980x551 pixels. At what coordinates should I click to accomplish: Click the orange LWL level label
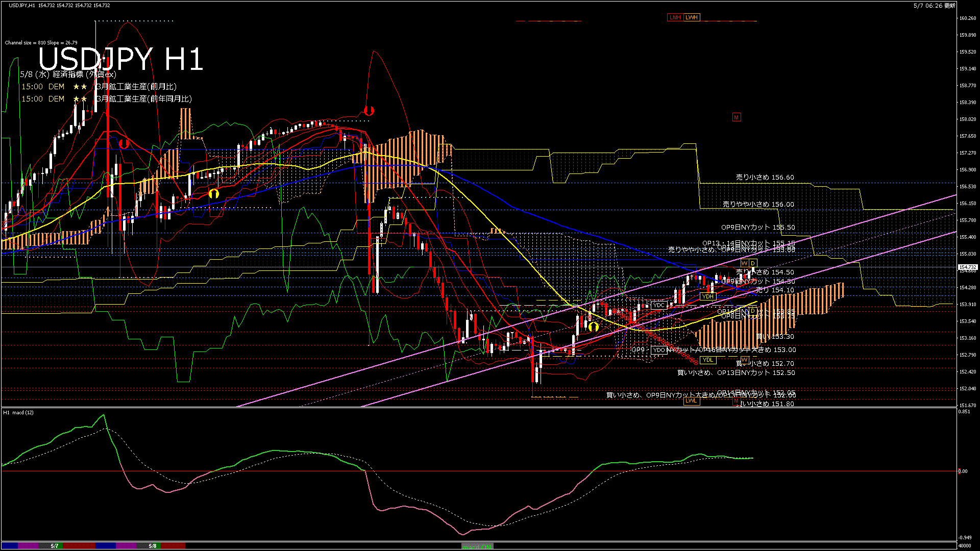click(x=691, y=401)
